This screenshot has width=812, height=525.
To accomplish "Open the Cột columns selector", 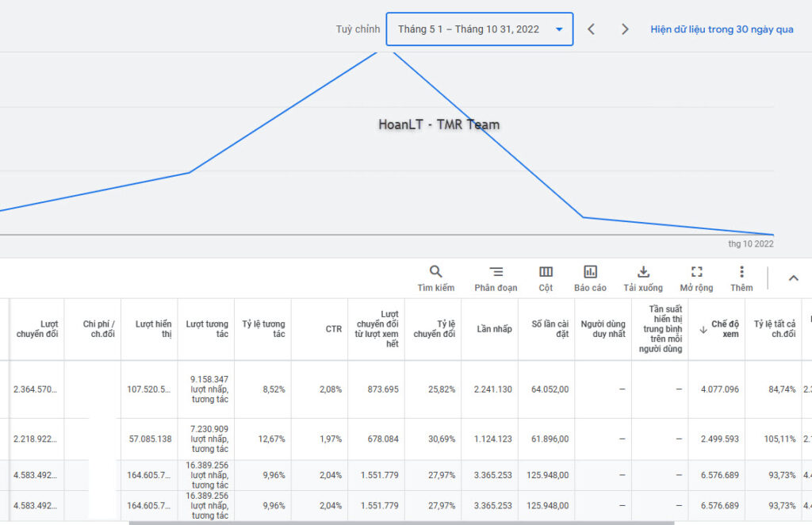I will (x=546, y=278).
